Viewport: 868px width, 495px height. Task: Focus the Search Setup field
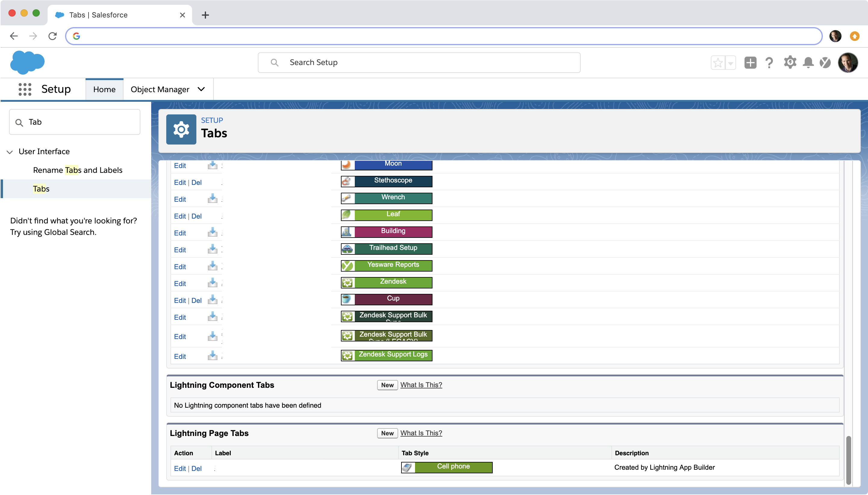[419, 63]
